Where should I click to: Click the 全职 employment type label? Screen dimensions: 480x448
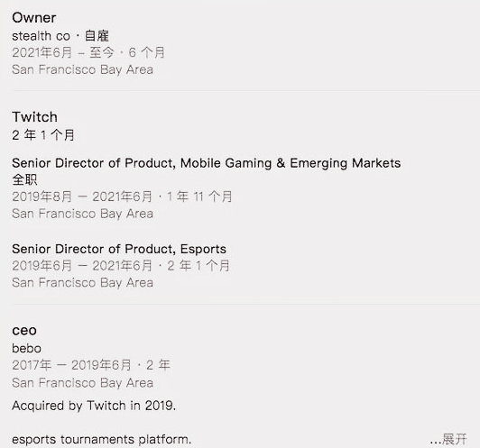tap(24, 179)
